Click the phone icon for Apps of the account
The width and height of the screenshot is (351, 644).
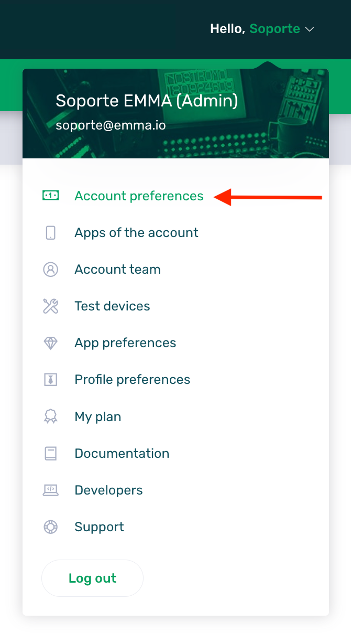tap(50, 232)
